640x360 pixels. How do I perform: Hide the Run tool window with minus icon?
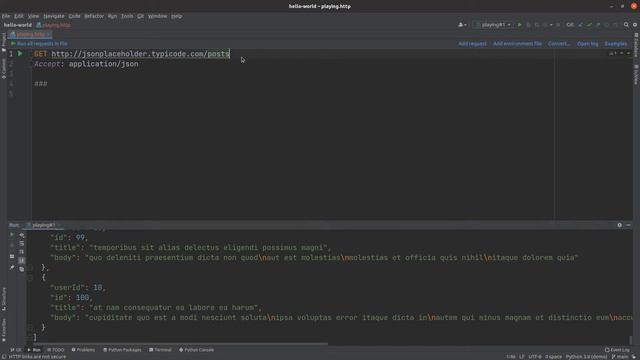point(628,225)
